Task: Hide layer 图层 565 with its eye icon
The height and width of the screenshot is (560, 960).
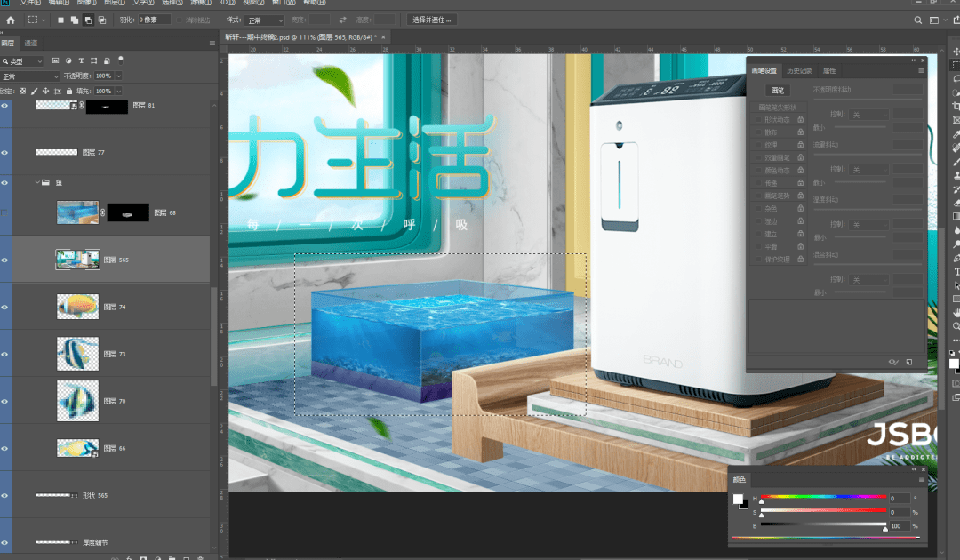Action: point(5,260)
